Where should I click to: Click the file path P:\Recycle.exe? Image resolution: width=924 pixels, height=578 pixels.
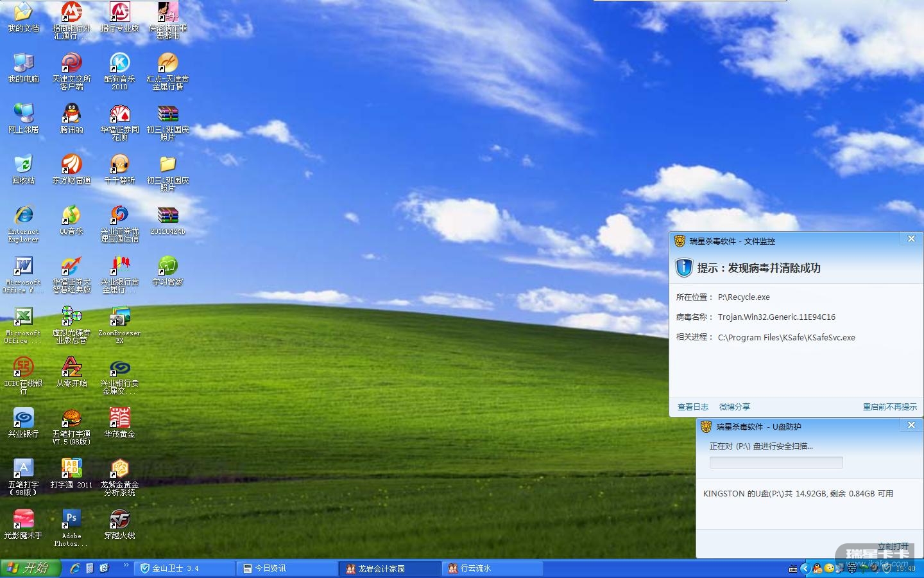(744, 297)
